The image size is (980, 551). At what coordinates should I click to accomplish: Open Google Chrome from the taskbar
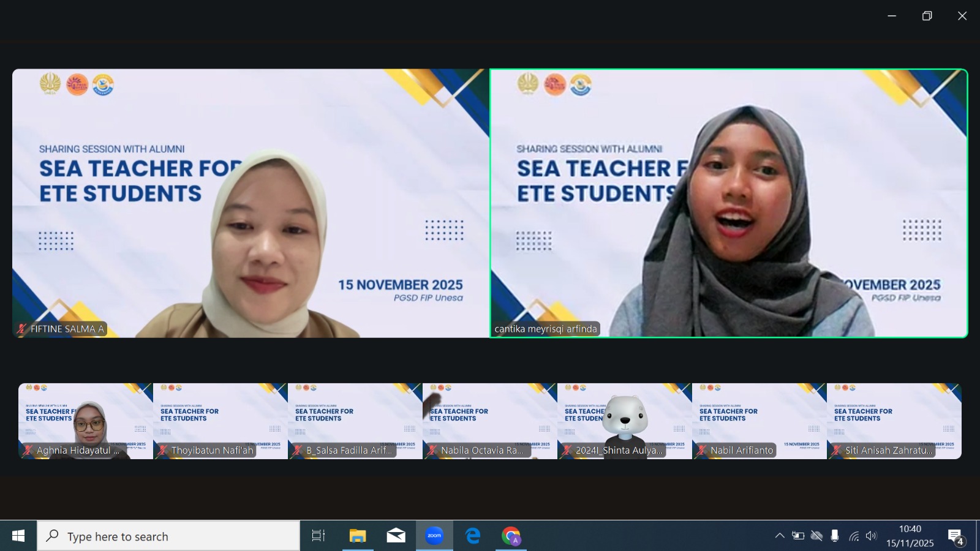(x=511, y=536)
